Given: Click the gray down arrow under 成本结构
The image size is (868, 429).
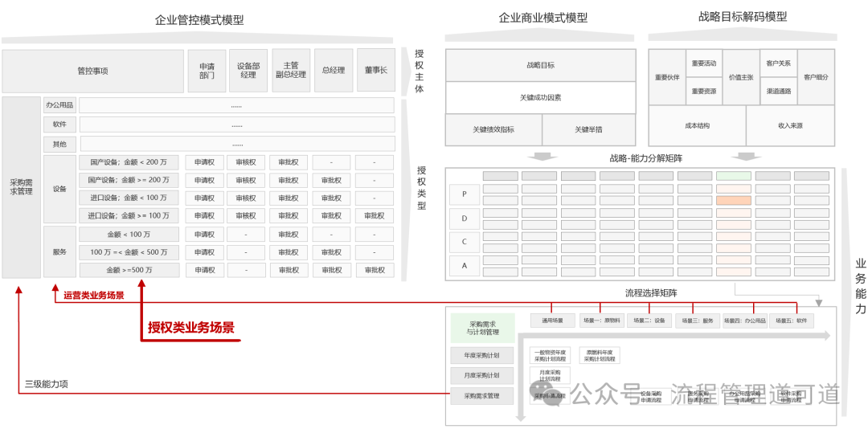Looking at the screenshot, I should pos(747,156).
